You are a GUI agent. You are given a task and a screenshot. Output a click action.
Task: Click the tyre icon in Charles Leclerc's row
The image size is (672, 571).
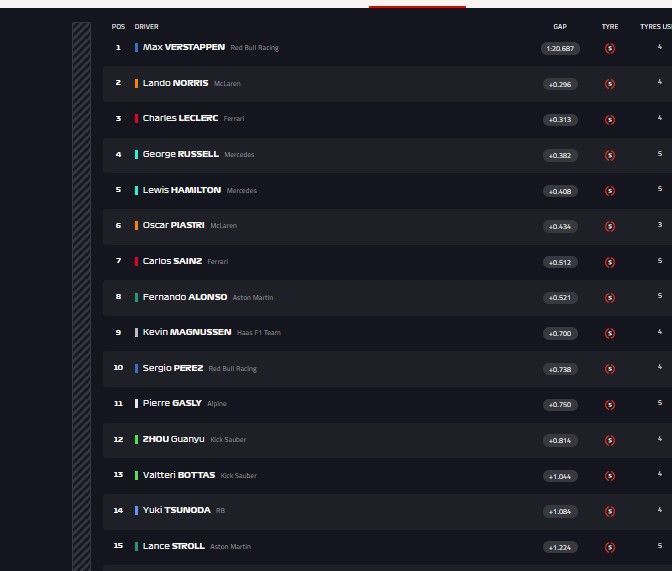(x=610, y=119)
